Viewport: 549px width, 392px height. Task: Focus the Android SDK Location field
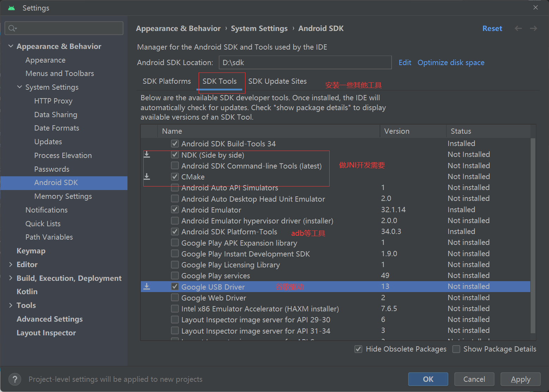(x=305, y=63)
